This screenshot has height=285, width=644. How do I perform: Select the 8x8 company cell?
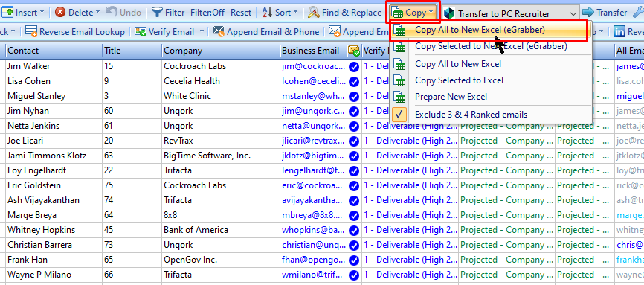point(221,215)
